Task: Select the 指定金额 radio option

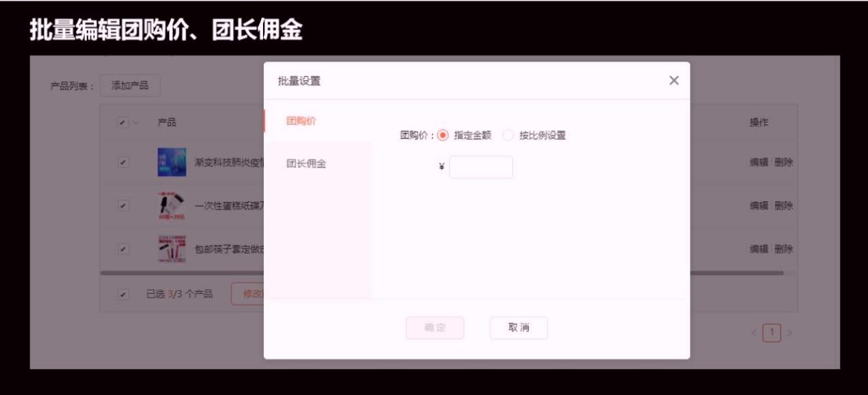Action: point(442,136)
